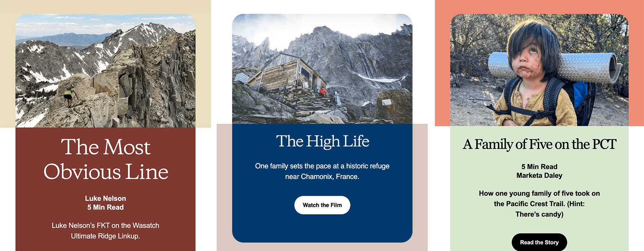Click the Pacific Crest Trail description text
The width and height of the screenshot is (644, 251).
tap(539, 204)
